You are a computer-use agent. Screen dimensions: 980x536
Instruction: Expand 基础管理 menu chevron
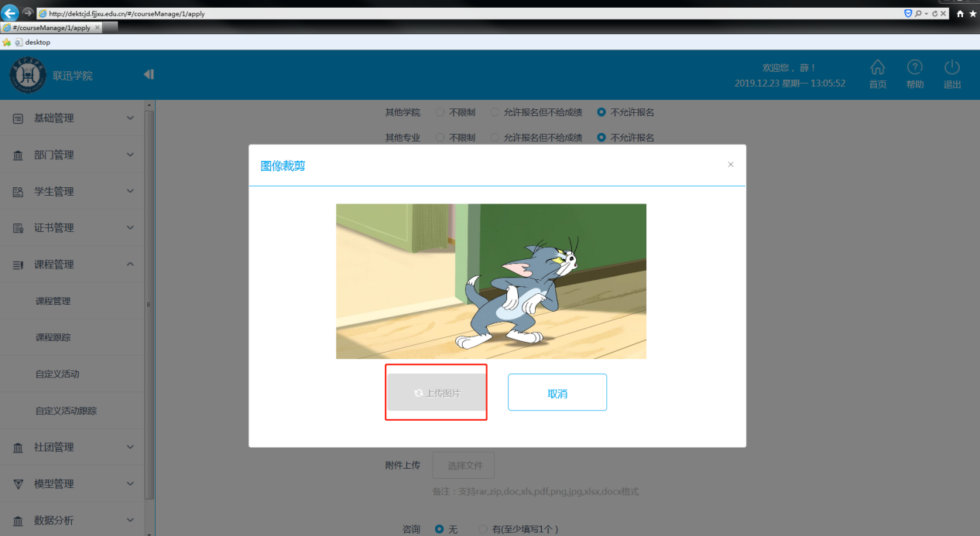pyautogui.click(x=130, y=118)
